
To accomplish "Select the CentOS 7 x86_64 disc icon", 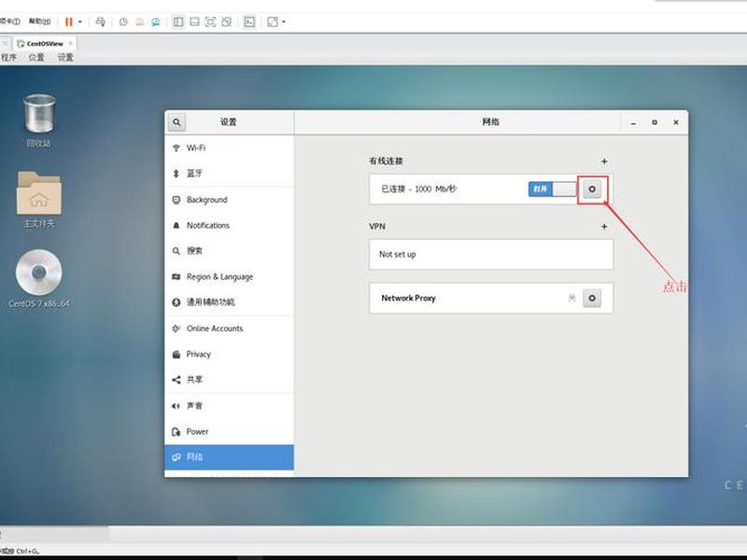I will [x=39, y=278].
